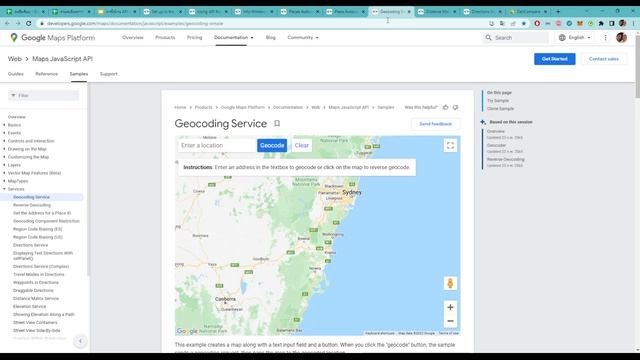This screenshot has height=360, width=640.
Task: Open the English language selector
Action: point(575,38)
